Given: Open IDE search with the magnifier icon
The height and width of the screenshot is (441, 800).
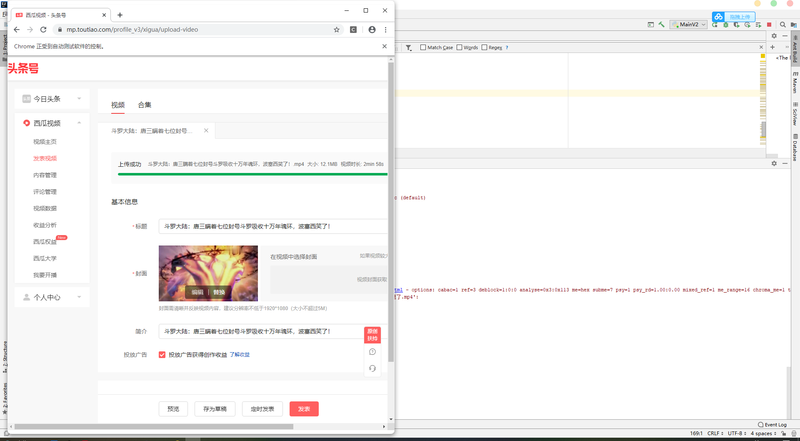Looking at the screenshot, I should click(783, 24).
